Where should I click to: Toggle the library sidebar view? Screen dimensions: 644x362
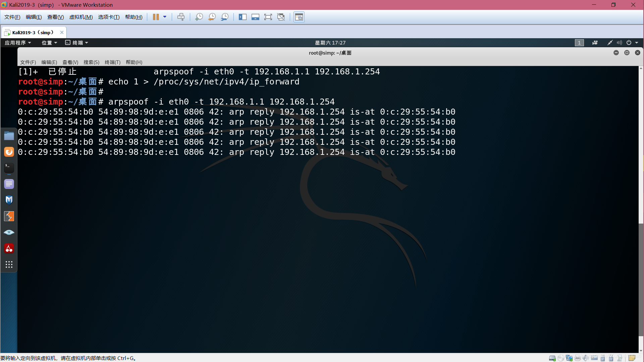(x=243, y=17)
